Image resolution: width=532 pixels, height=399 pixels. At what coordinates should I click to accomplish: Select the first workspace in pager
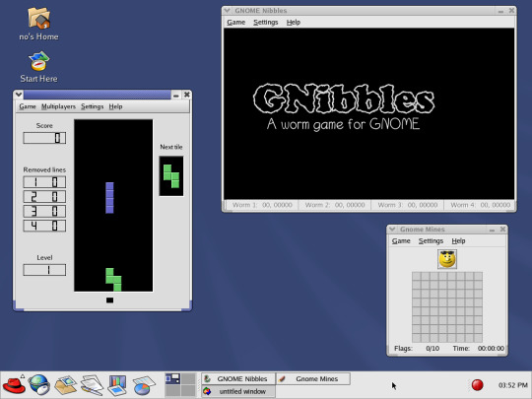pos(172,378)
